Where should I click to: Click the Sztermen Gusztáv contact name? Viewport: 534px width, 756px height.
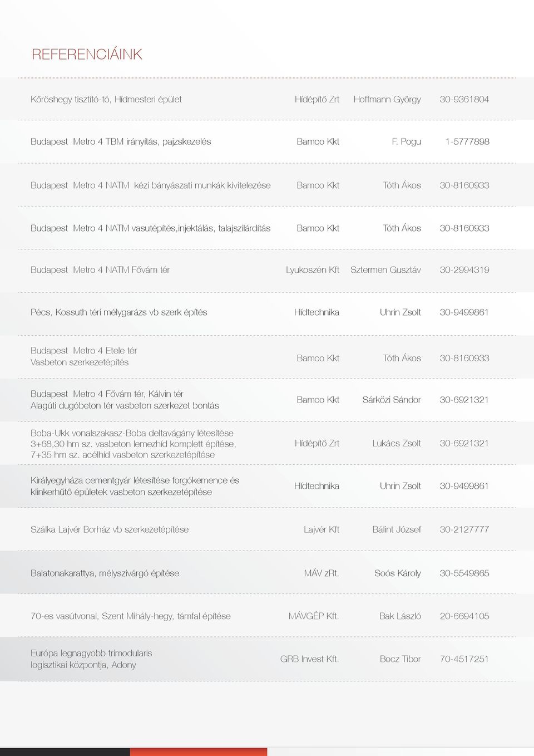(x=385, y=270)
